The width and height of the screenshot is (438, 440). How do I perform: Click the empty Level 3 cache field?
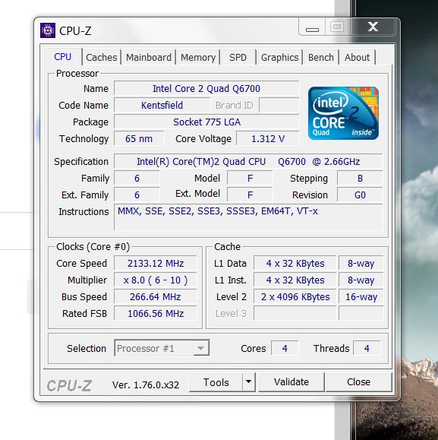pos(295,313)
